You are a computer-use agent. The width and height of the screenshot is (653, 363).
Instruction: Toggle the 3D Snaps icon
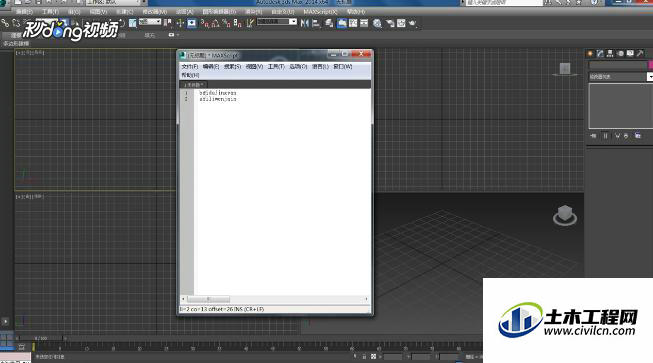click(204, 23)
